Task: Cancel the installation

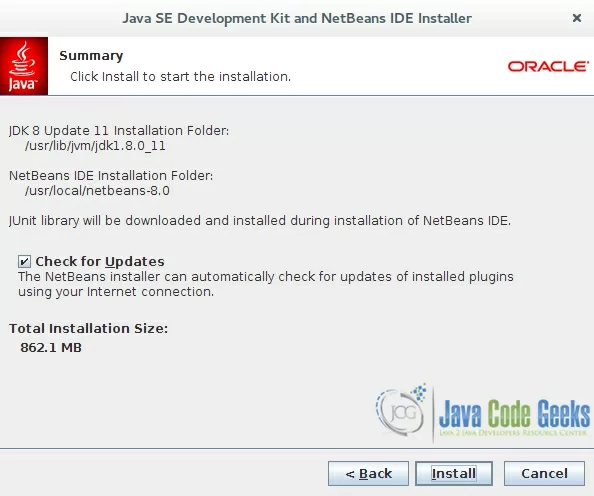Action: (544, 473)
